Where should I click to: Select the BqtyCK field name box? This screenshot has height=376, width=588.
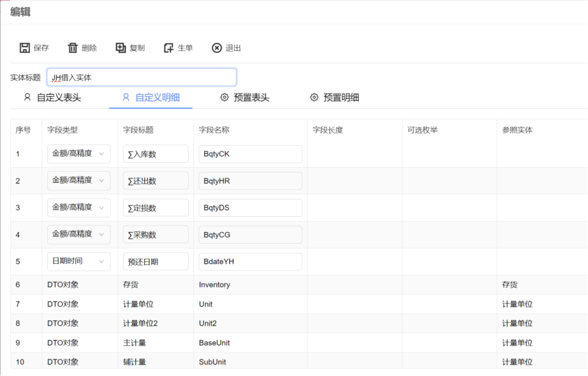249,154
